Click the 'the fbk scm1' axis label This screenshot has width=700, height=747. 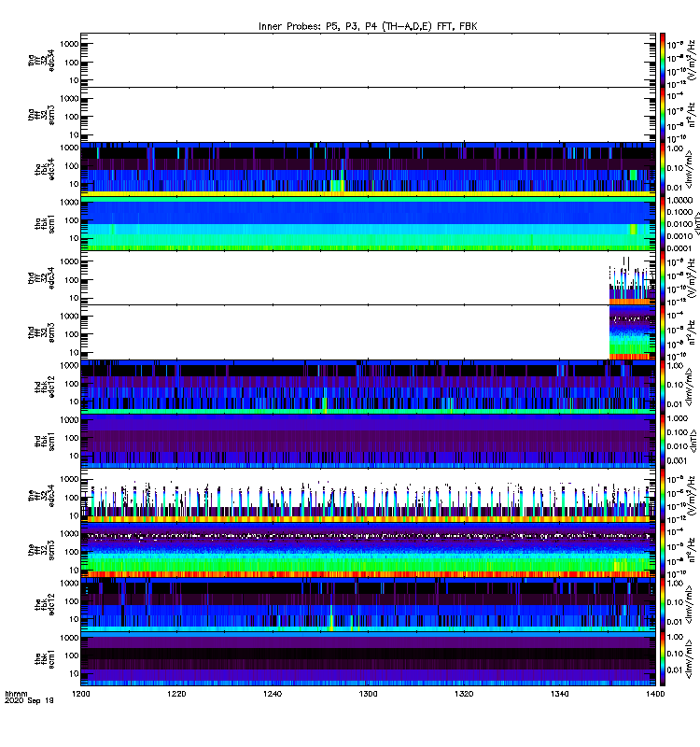tap(45, 659)
